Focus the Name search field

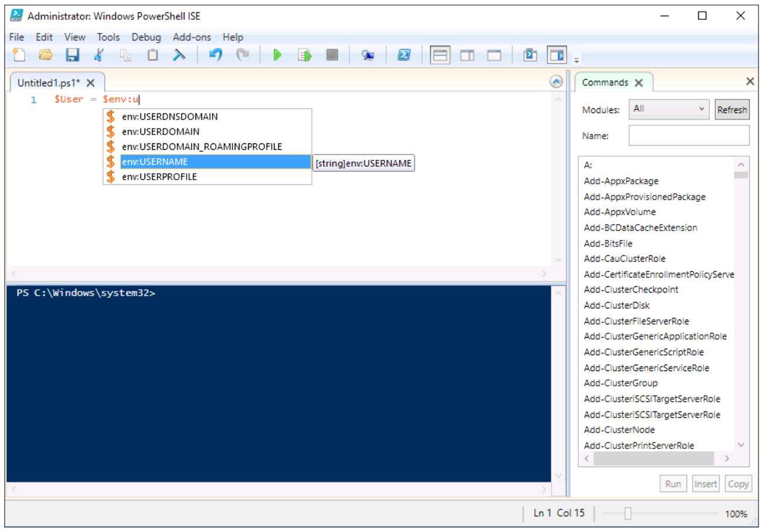[x=689, y=135]
